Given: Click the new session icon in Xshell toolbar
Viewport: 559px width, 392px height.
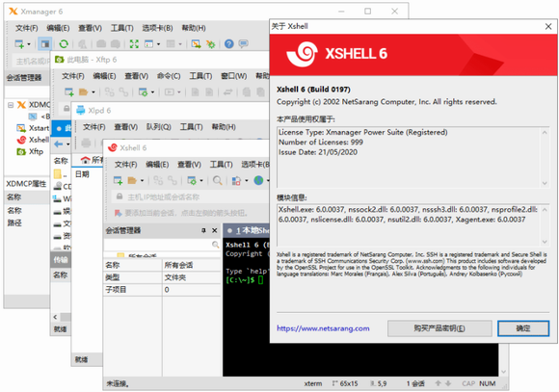Looking at the screenshot, I should (x=118, y=181).
